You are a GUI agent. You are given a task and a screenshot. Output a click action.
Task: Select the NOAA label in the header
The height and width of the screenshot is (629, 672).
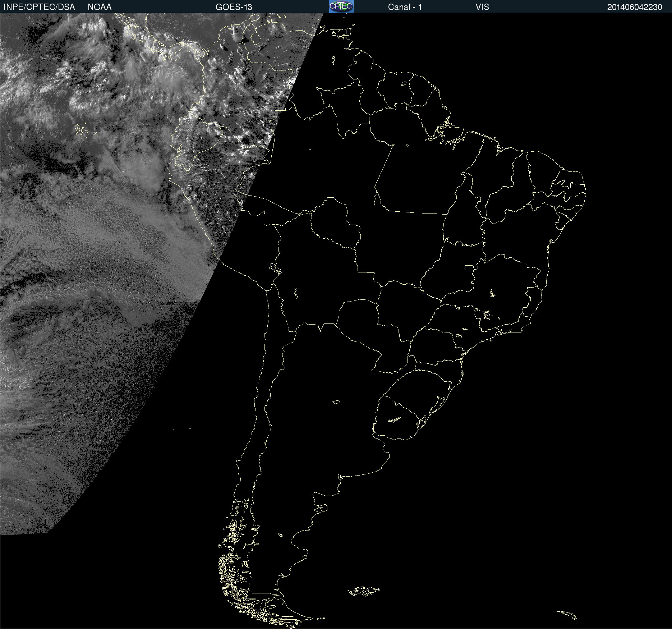click(100, 7)
